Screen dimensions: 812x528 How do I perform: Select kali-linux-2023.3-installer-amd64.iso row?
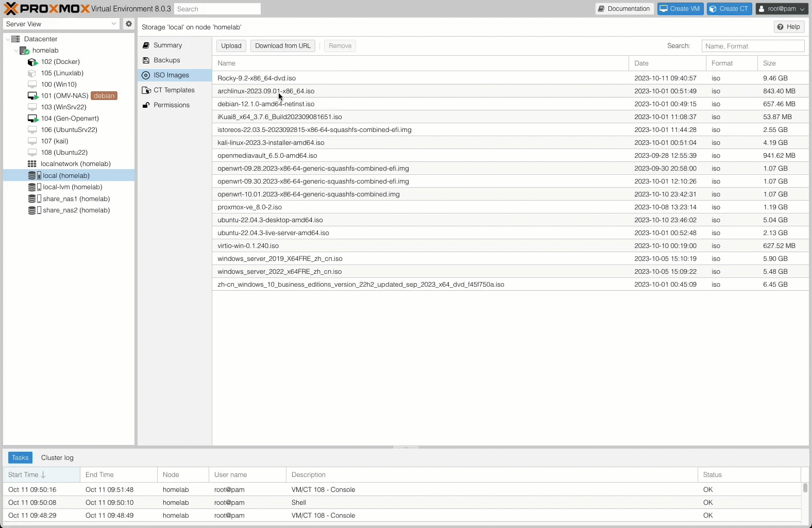pyautogui.click(x=510, y=143)
